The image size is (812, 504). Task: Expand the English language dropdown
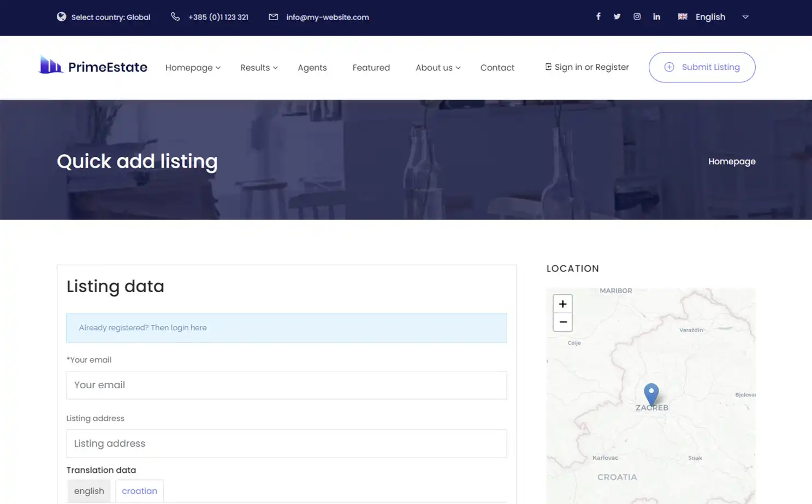710,17
